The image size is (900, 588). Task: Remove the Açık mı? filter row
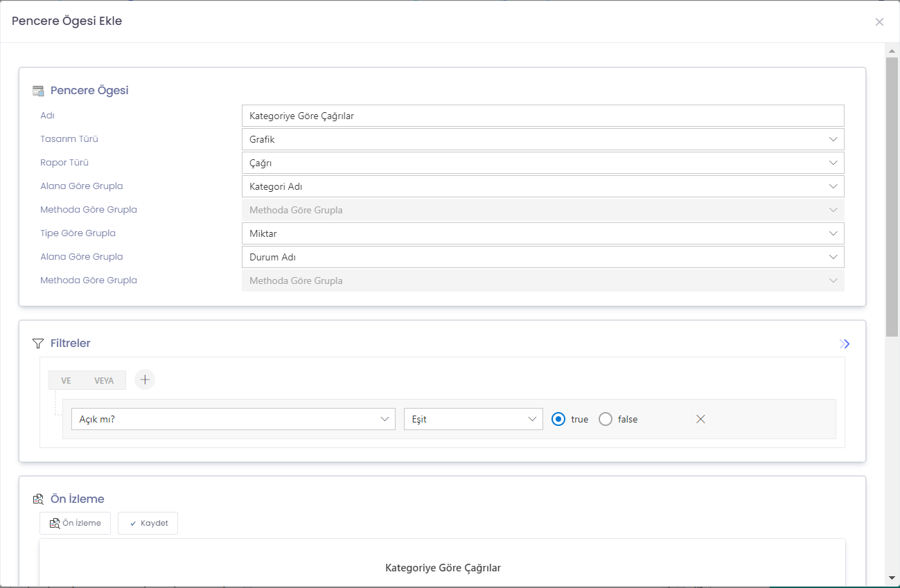[700, 419]
